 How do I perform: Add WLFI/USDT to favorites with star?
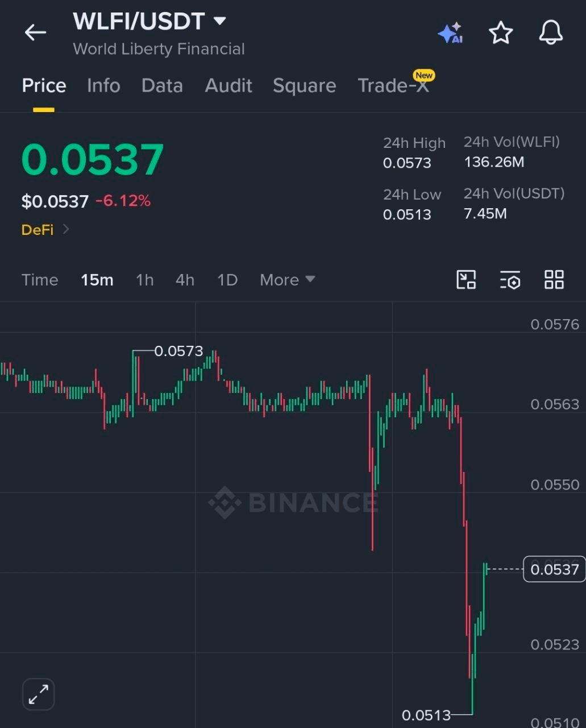[501, 32]
